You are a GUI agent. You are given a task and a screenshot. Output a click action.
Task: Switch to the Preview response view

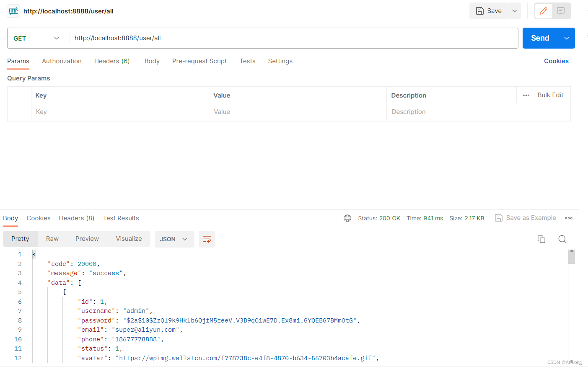pyautogui.click(x=87, y=238)
